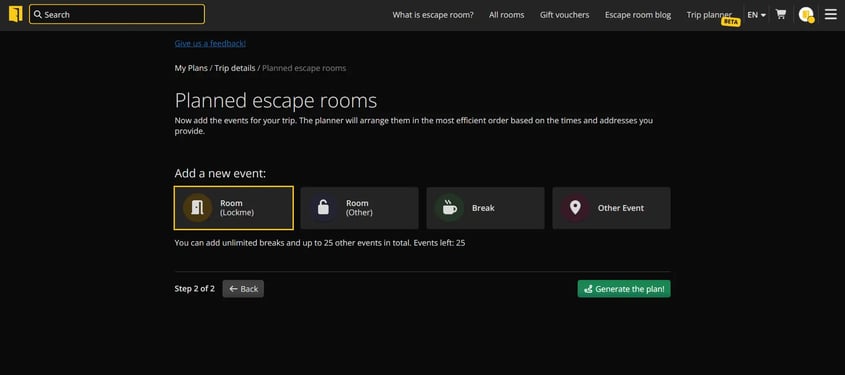Screen dimensions: 845x375
Task: Open the What is escape room? page
Action: [x=433, y=15]
